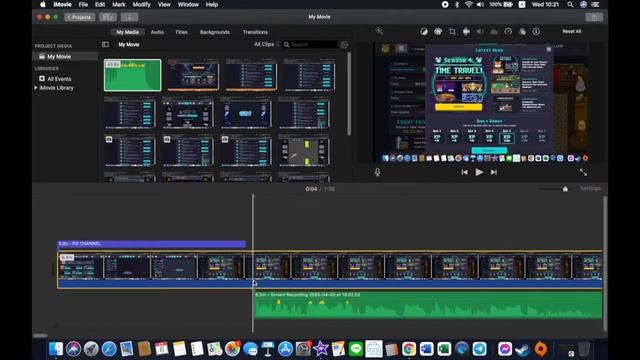The width and height of the screenshot is (640, 360).
Task: Click the import media down-arrow button
Action: [129, 17]
